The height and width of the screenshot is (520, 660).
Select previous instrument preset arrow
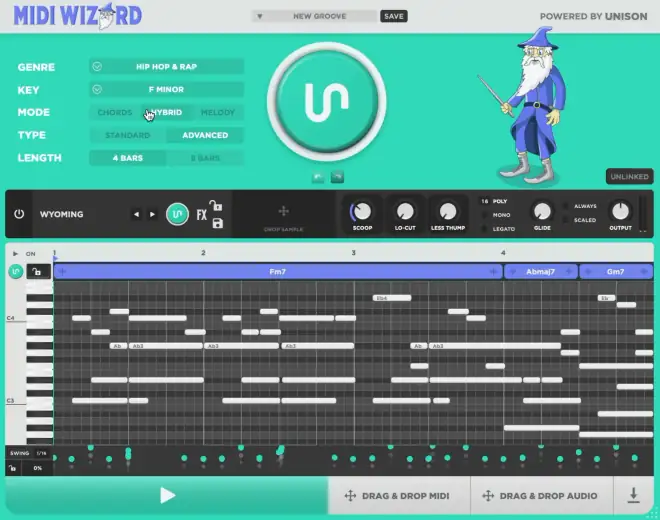(136, 214)
